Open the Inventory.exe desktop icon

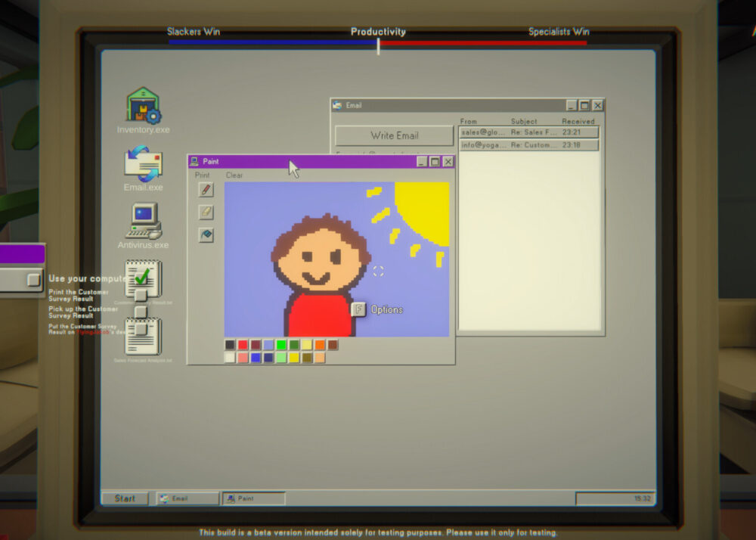click(x=143, y=106)
